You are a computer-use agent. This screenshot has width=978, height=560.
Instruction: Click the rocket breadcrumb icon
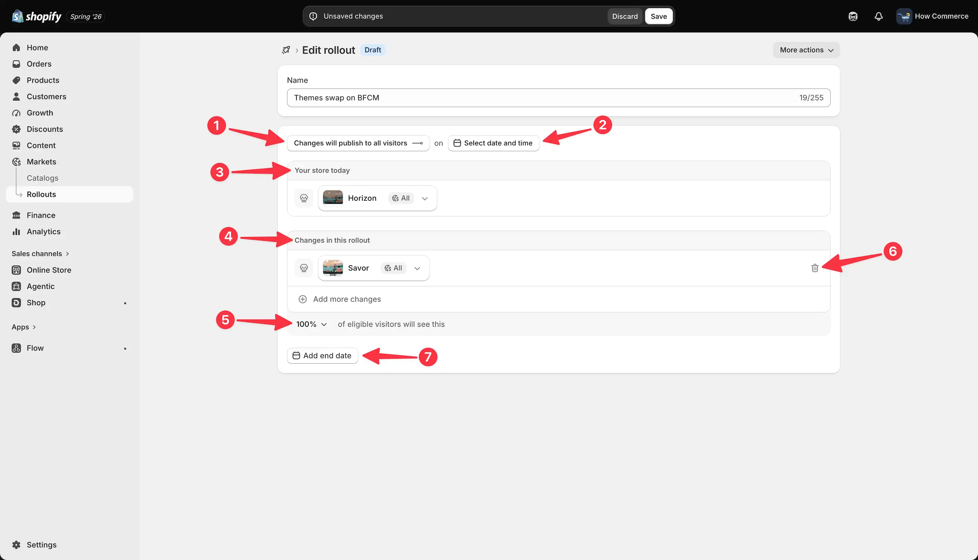tap(286, 50)
